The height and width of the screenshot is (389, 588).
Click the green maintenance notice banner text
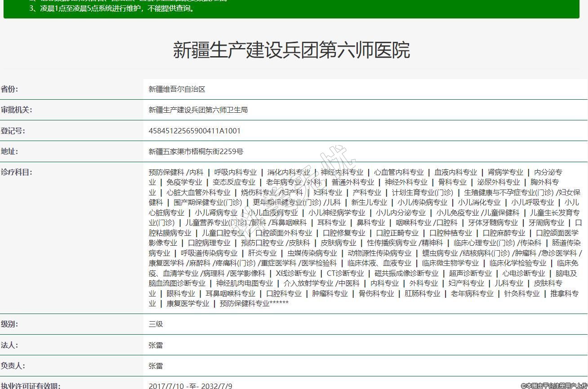tap(112, 8)
